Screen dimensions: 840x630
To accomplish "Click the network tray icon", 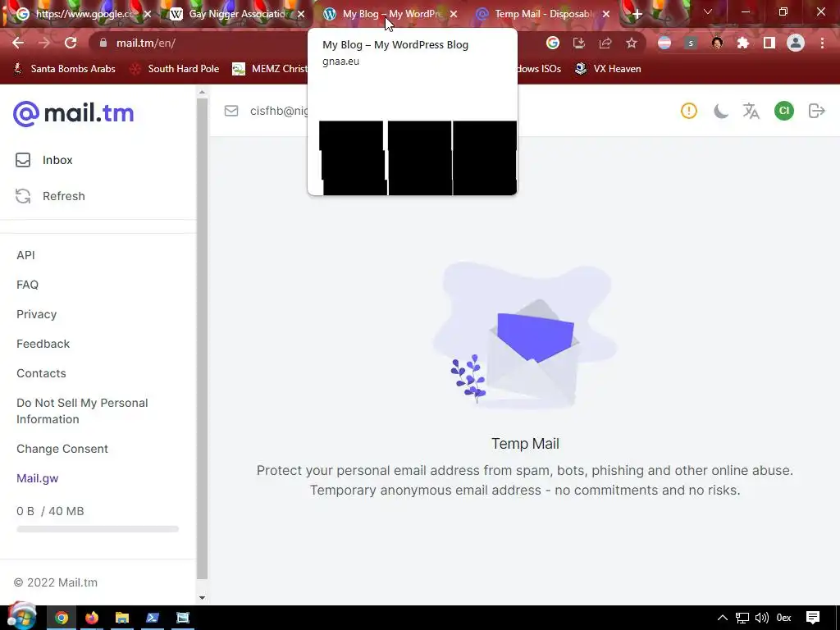I will 742,618.
